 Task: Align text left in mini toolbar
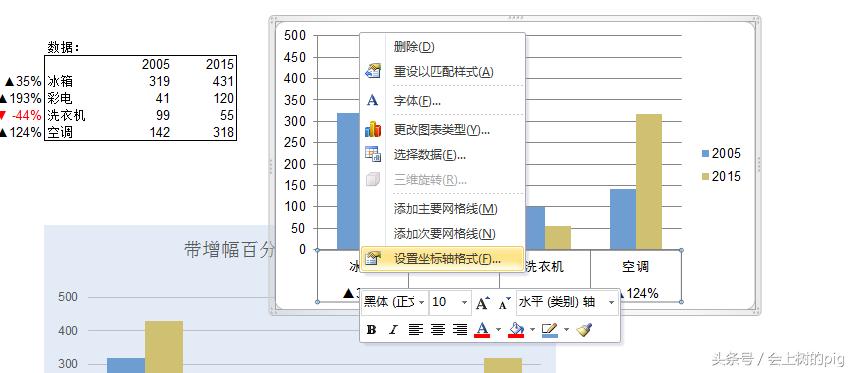(x=416, y=329)
